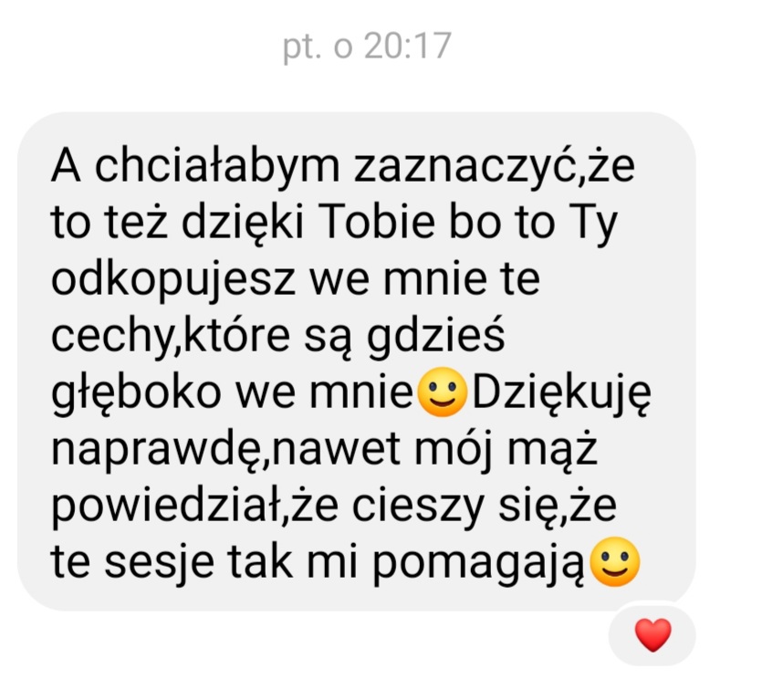783x700 pixels.
Task: Tap the red heart reaction icon
Action: (652, 634)
